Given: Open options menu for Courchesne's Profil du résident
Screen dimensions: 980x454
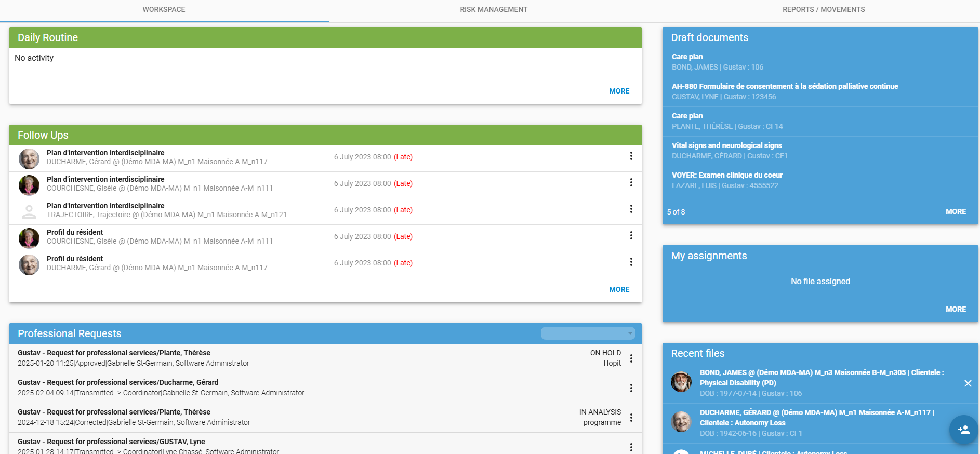Looking at the screenshot, I should (631, 236).
